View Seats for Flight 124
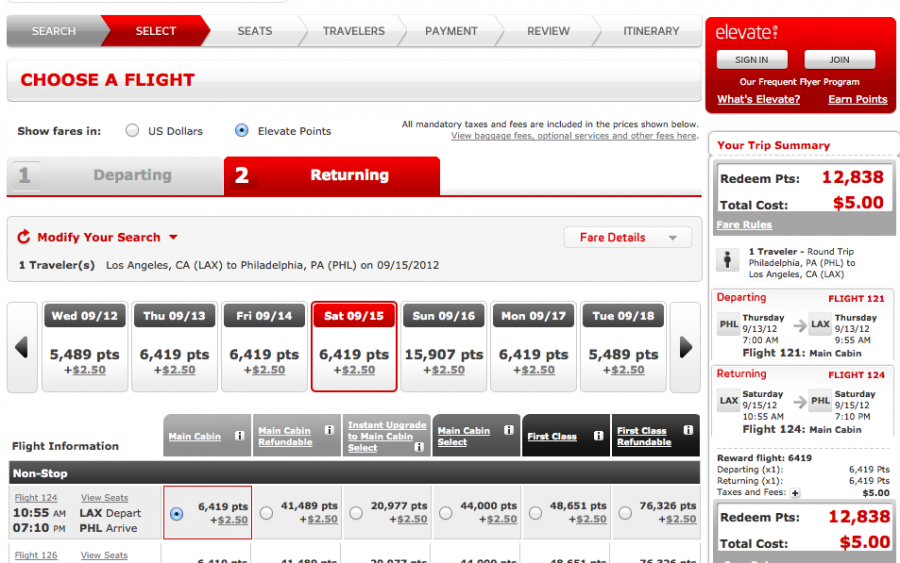The height and width of the screenshot is (563, 900). coord(104,498)
